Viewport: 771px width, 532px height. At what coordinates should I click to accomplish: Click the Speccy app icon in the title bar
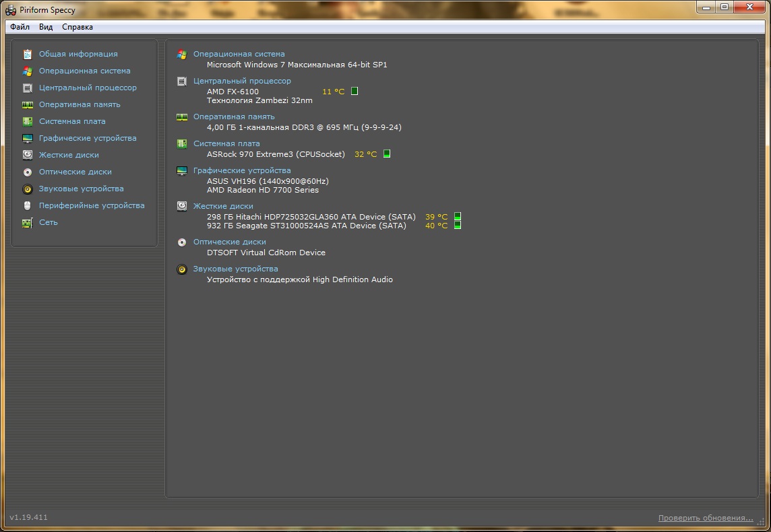click(10, 10)
